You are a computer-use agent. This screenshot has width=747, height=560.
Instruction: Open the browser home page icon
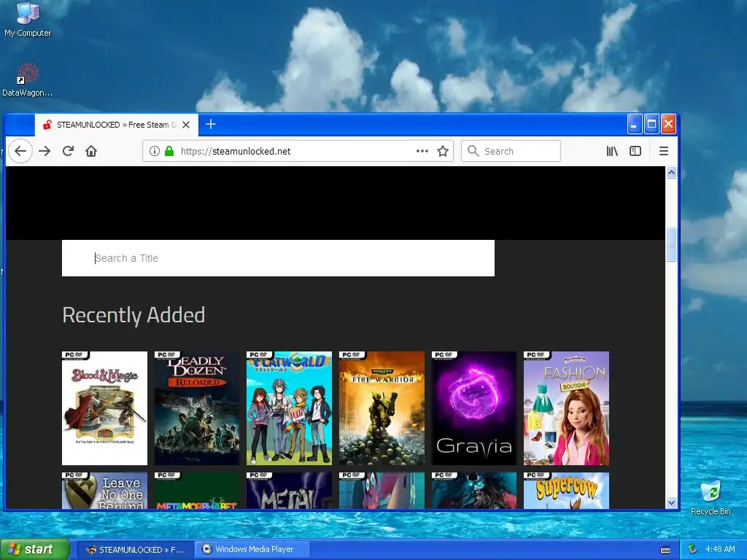click(91, 152)
